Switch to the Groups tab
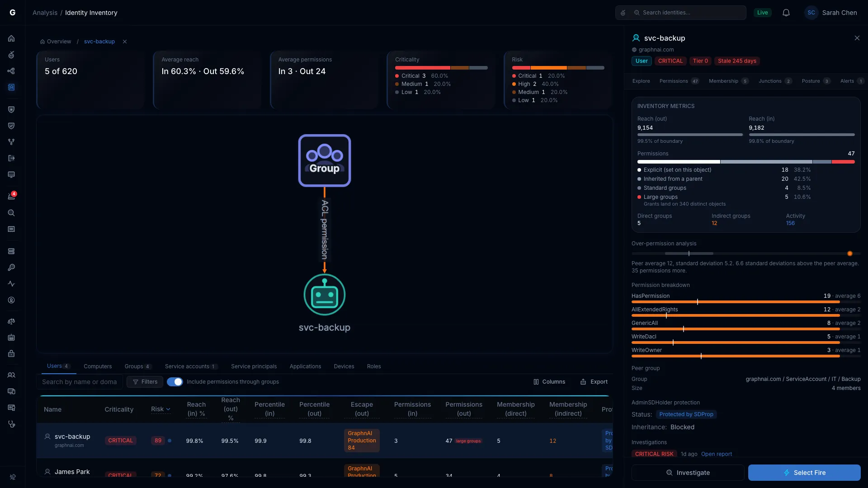 [138, 366]
